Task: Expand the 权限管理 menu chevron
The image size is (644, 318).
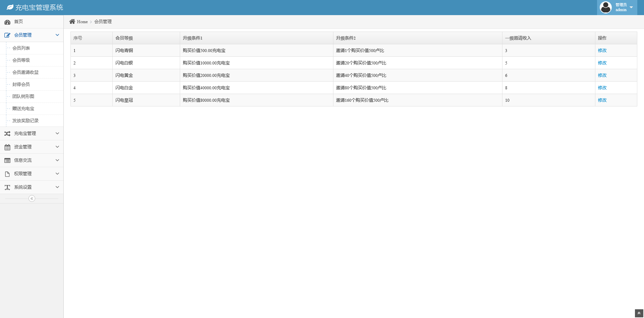Action: tap(57, 174)
